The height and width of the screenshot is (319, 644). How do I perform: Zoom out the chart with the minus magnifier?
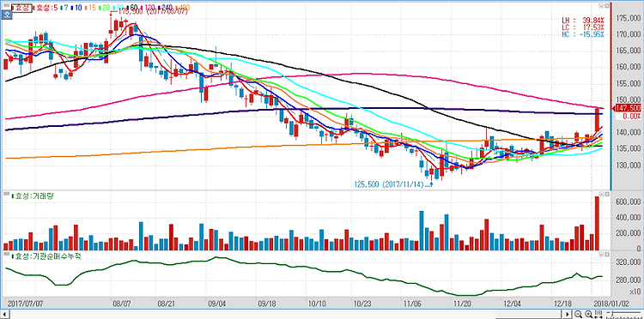tap(578, 314)
